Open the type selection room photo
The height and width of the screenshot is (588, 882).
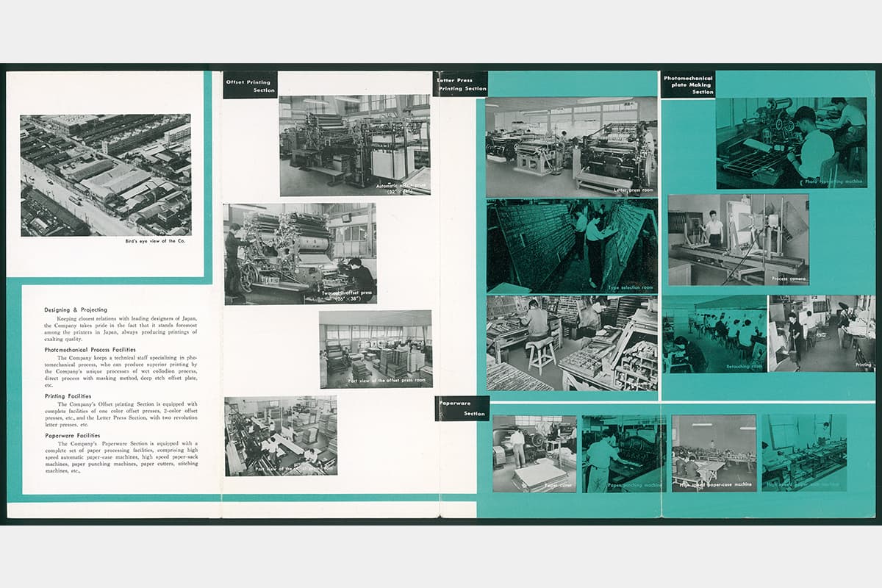572,246
